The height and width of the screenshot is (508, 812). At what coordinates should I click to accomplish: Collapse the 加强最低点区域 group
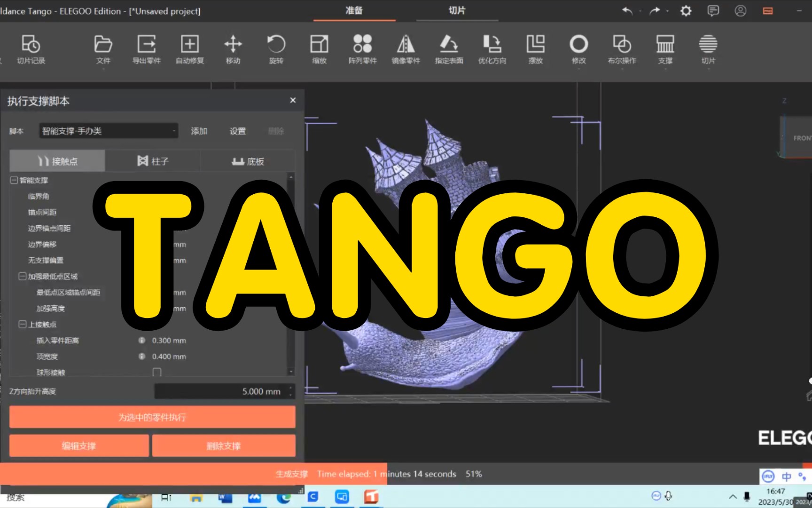point(22,276)
